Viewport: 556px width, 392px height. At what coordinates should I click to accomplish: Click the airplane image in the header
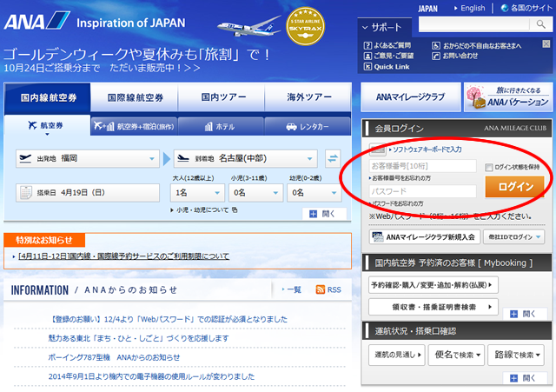[x=248, y=26]
